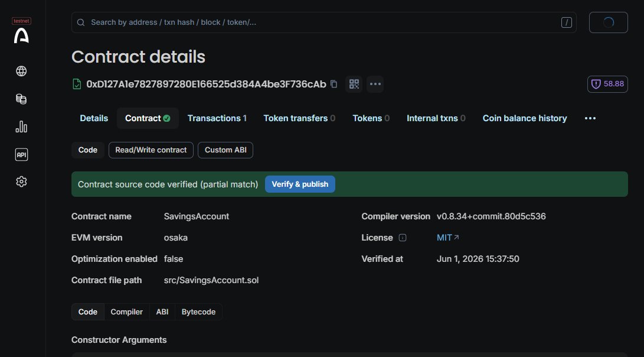Click the loading wallet button

pos(608,22)
